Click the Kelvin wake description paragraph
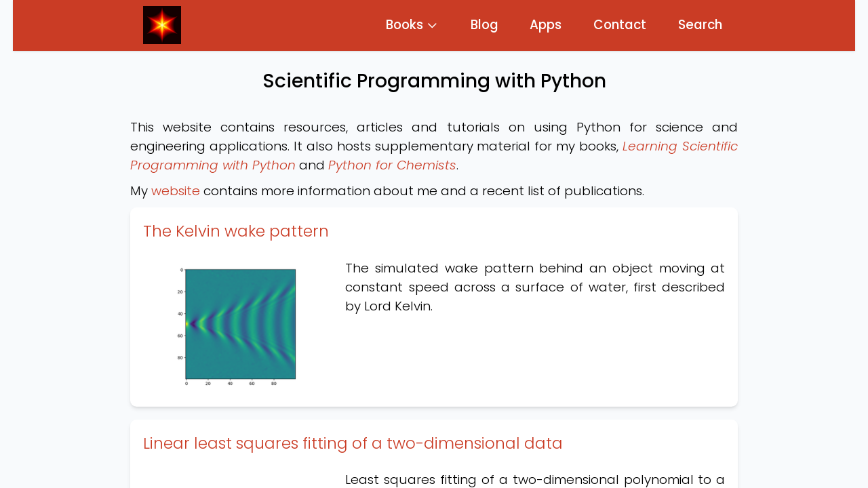Viewport: 868px width, 488px height. tap(534, 287)
